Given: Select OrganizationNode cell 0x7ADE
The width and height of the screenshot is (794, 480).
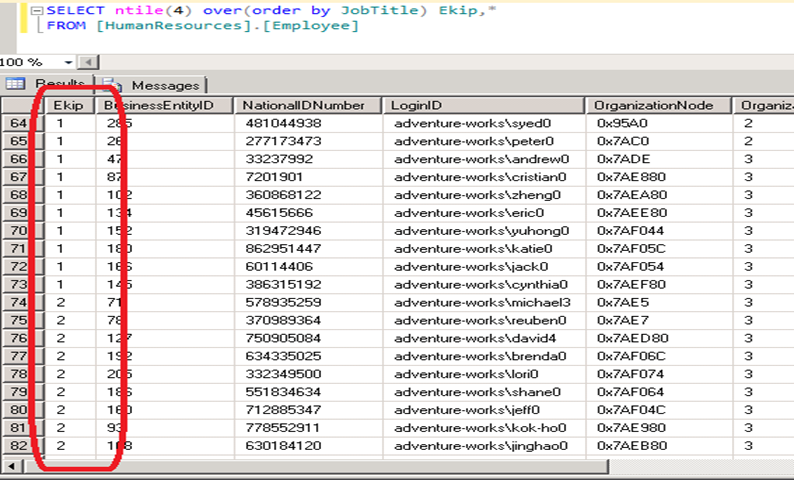Looking at the screenshot, I should (x=659, y=159).
